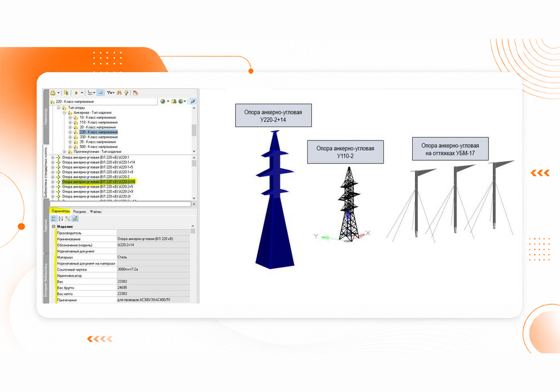Image resolution: width=560 pixels, height=392 pixels.
Task: Click the orange play arrow toolbar icon
Action: [x=76, y=93]
